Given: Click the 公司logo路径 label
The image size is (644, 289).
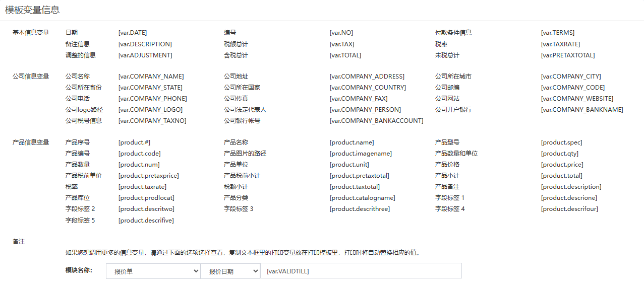Looking at the screenshot, I should pyautogui.click(x=84, y=110).
